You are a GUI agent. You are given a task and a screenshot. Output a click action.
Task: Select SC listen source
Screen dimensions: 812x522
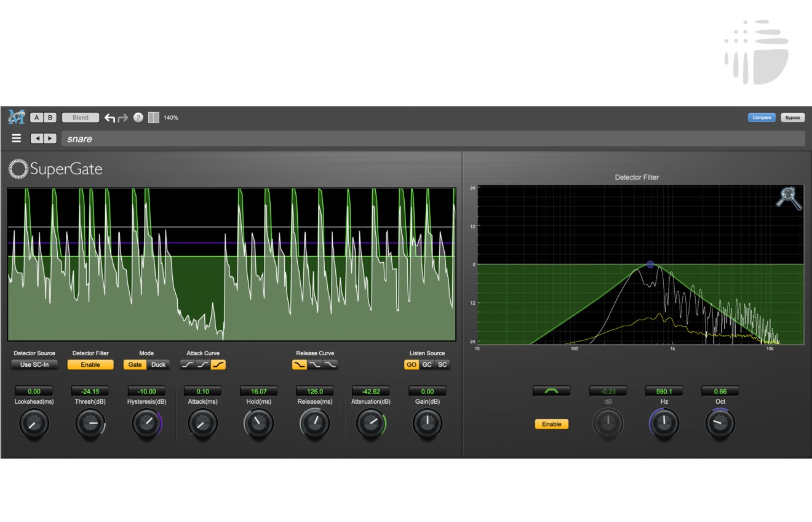(x=442, y=364)
